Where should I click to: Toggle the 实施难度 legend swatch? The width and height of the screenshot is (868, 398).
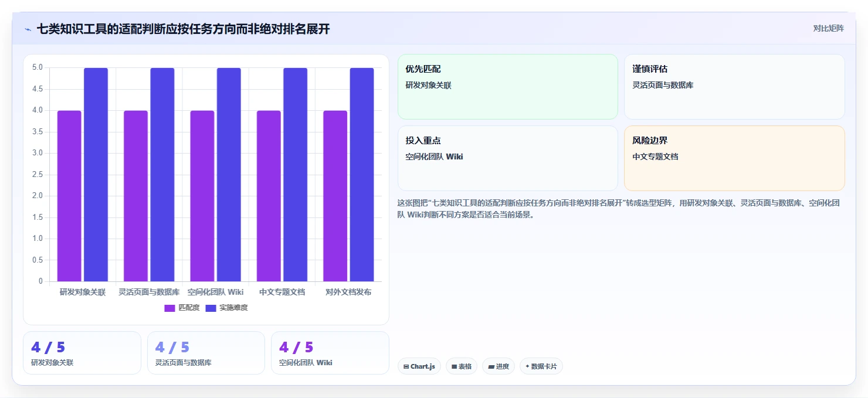pyautogui.click(x=211, y=308)
